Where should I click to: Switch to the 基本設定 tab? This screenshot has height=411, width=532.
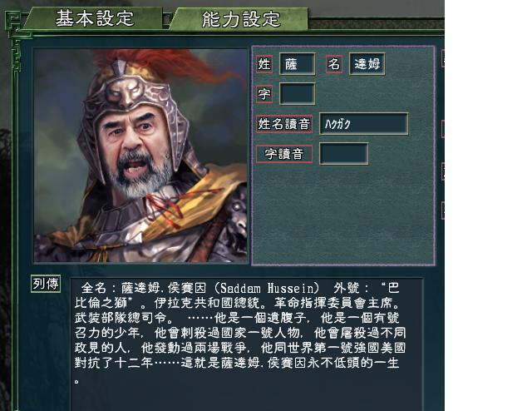coord(93,18)
